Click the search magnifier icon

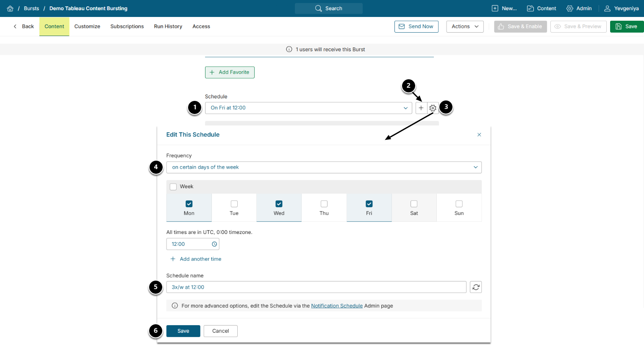319,8
